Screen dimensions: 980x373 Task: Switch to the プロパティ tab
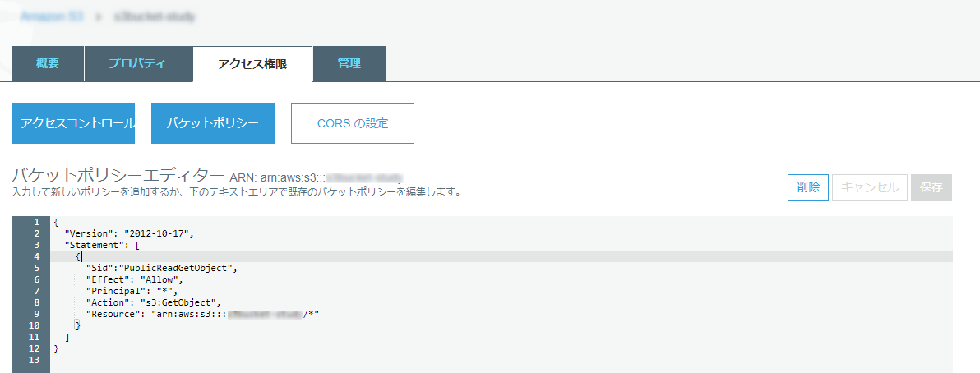coord(137,64)
